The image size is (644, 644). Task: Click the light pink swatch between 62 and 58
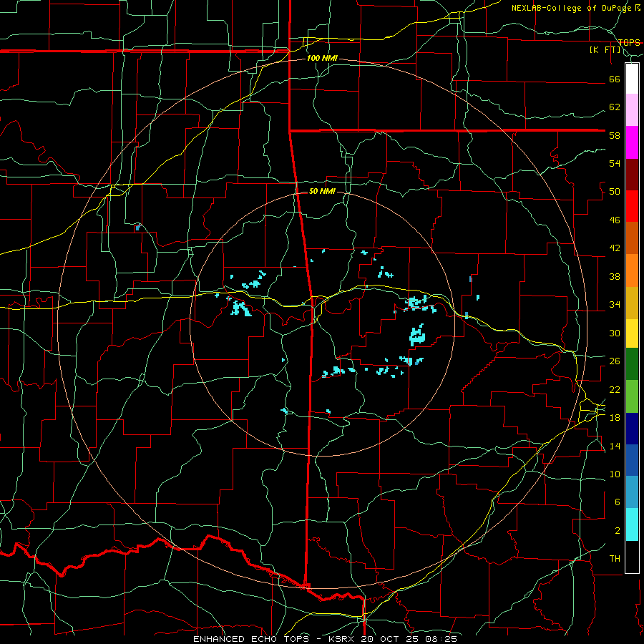click(x=632, y=110)
